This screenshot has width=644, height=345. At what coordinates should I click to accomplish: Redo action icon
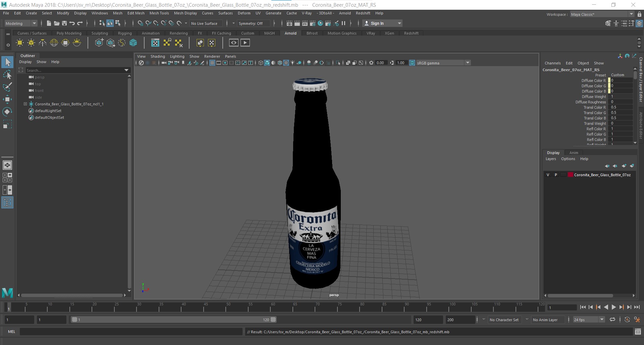80,23
